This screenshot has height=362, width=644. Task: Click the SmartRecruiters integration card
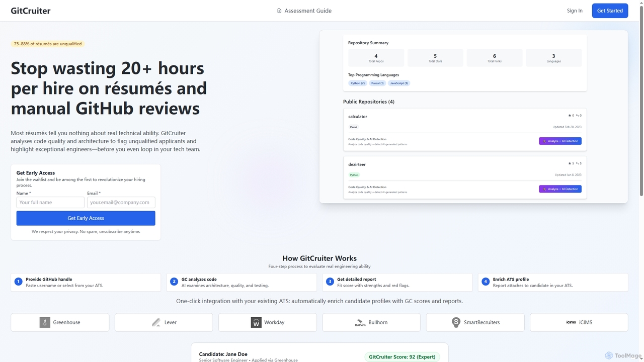point(475,322)
